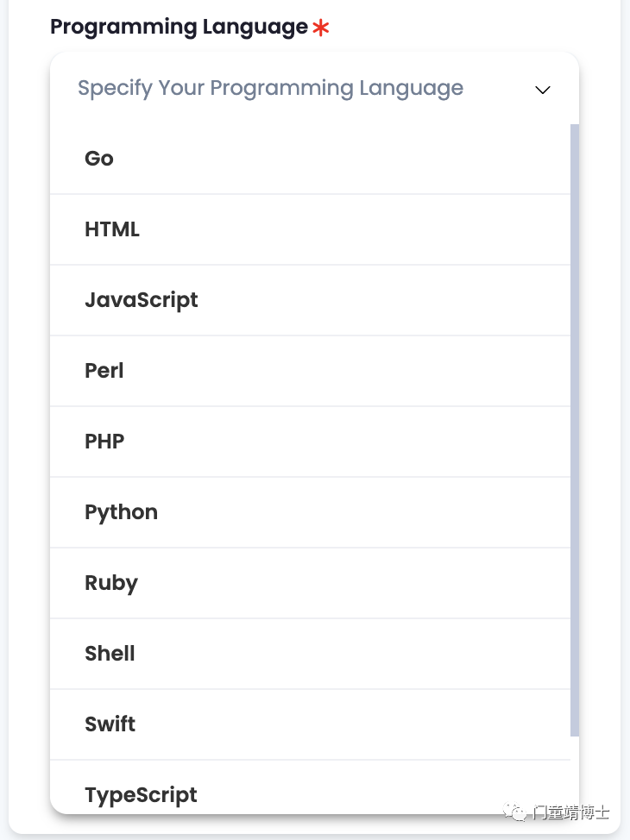This screenshot has height=840, width=630.
Task: Pick JavaScript as the programming language
Action: [310, 300]
